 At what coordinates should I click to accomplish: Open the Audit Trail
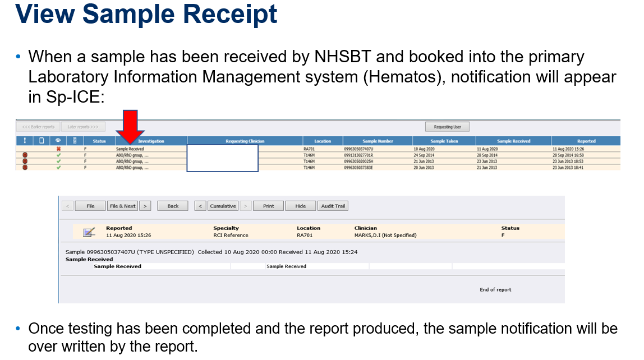coord(333,206)
